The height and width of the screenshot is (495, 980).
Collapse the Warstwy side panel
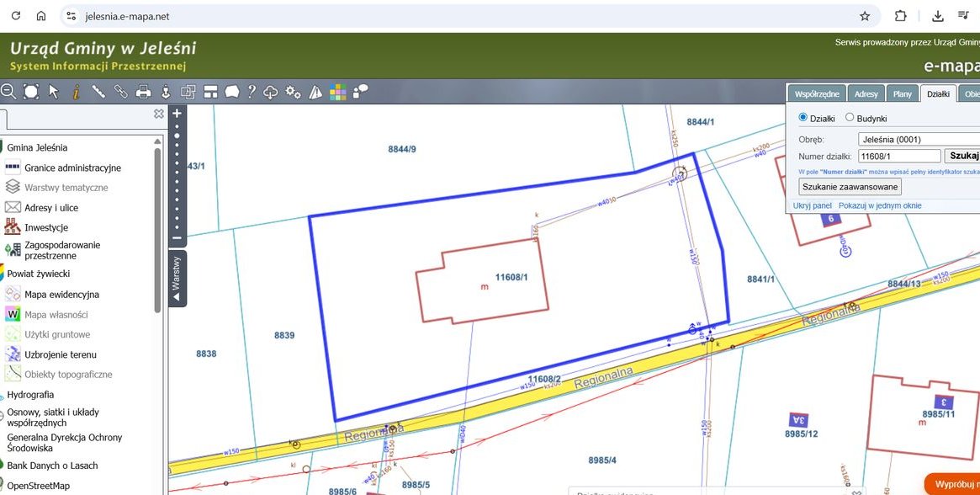[x=177, y=279]
